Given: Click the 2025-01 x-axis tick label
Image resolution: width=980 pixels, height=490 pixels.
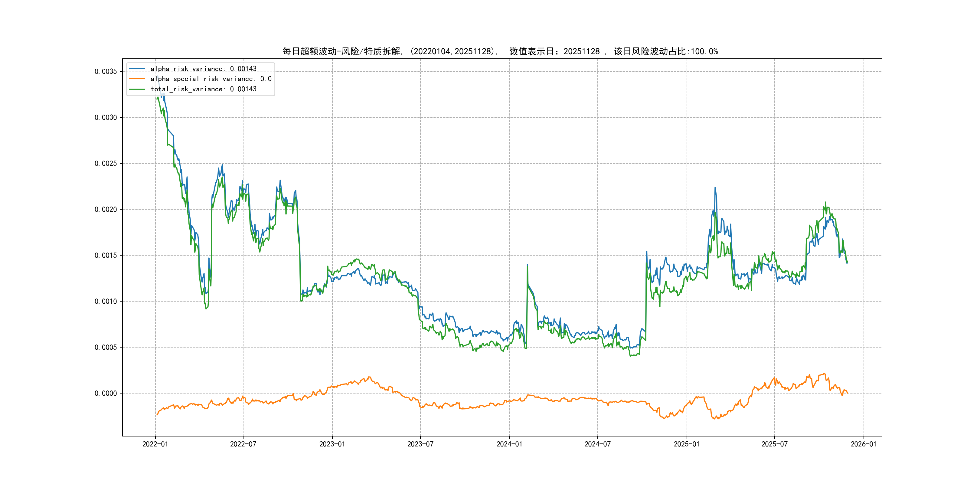Looking at the screenshot, I should [687, 444].
